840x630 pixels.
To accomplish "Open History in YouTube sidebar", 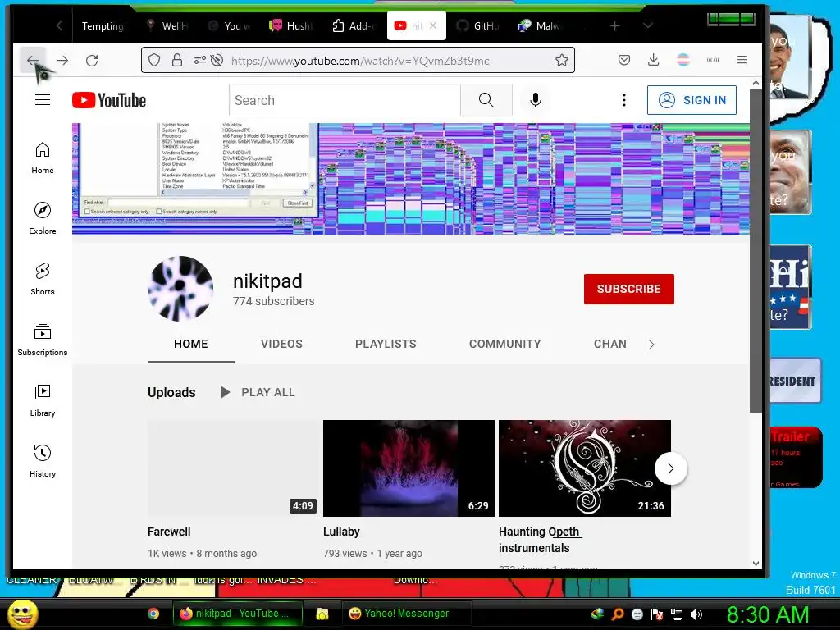I will tap(43, 461).
